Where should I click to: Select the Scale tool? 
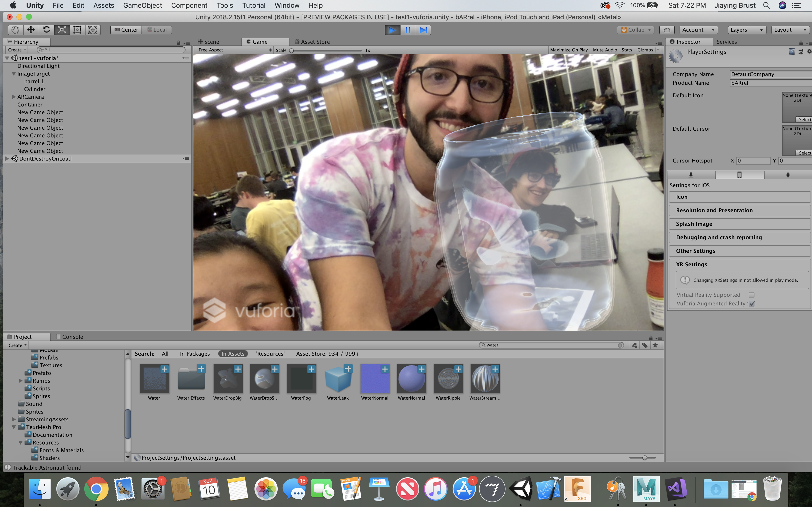click(x=62, y=30)
